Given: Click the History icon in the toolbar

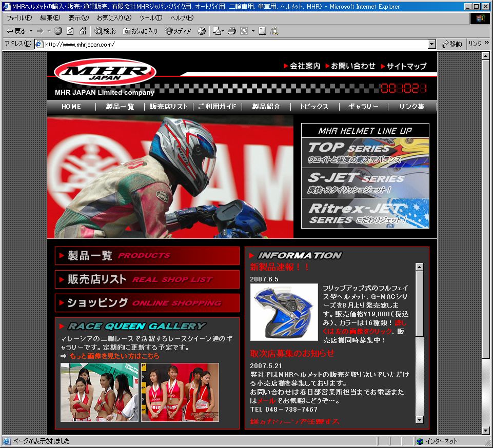Looking at the screenshot, I should [202, 31].
